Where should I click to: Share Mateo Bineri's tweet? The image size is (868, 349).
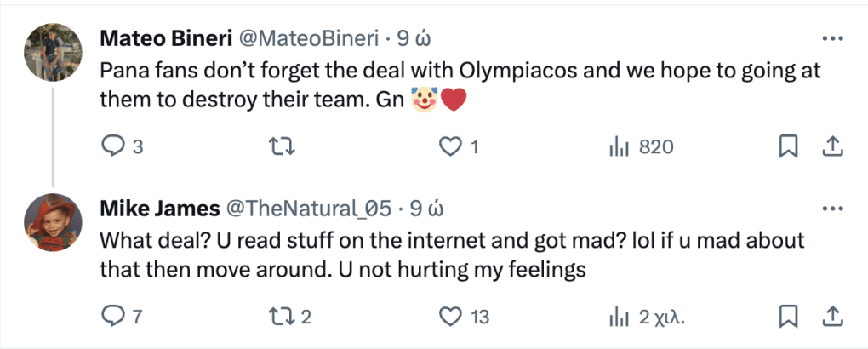point(831,147)
